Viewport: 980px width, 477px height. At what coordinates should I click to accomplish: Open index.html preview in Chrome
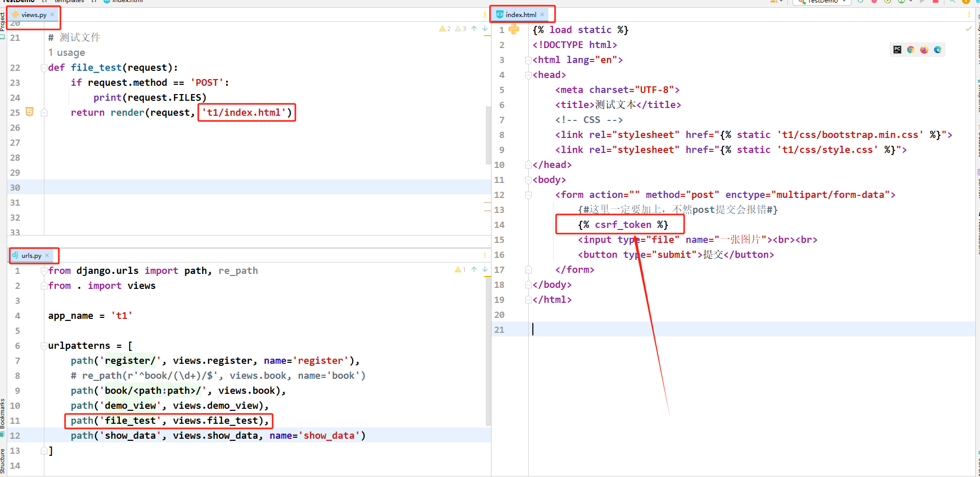(x=911, y=50)
